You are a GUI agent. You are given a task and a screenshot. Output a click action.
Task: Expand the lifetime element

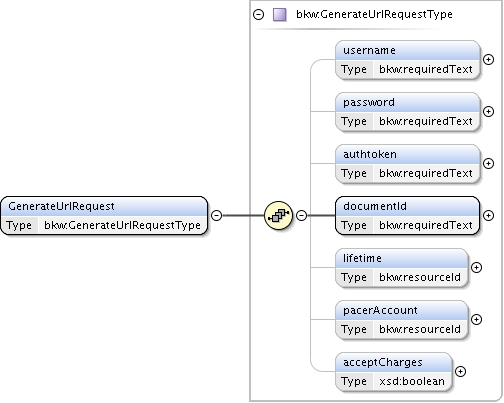[476, 267]
